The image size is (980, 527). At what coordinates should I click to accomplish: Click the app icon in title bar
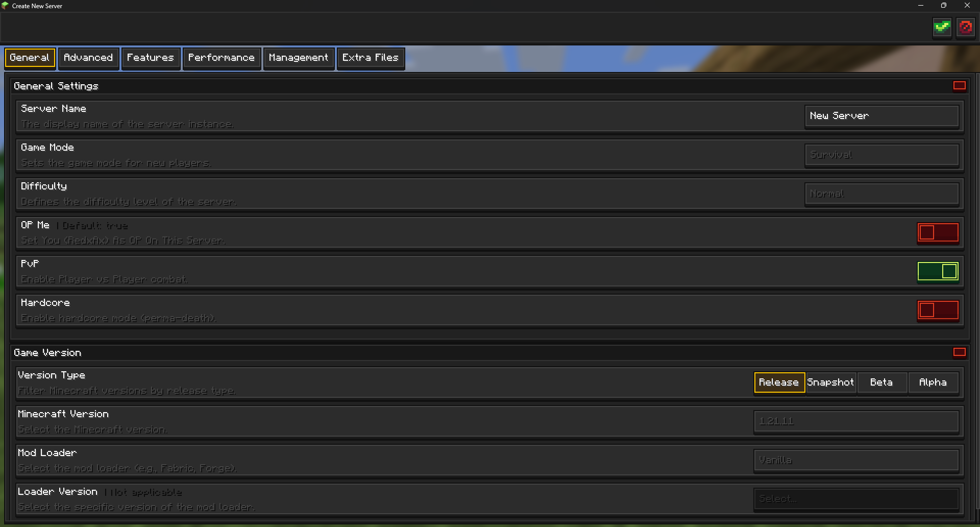click(x=5, y=6)
